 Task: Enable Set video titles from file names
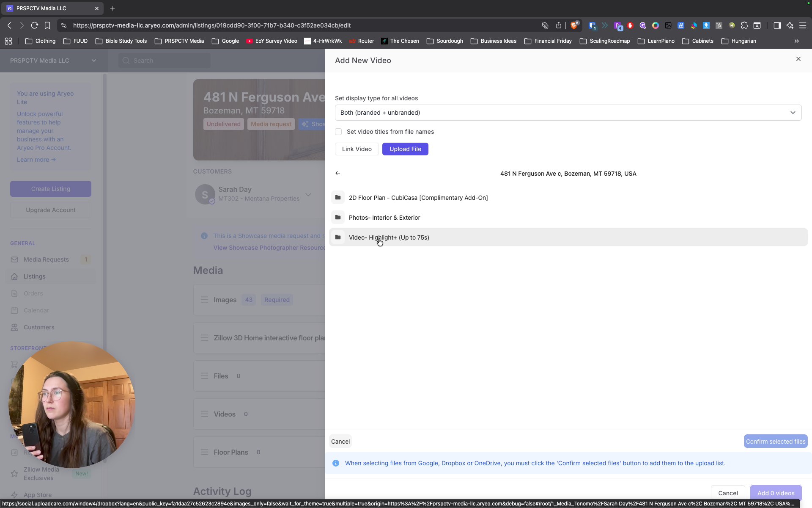tap(338, 132)
